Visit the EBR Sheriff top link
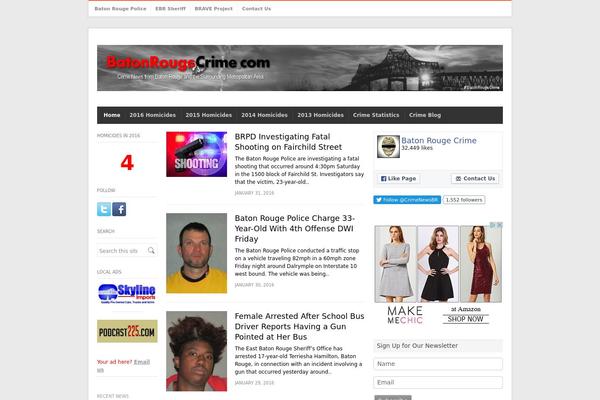This screenshot has height=400, width=600. pyautogui.click(x=170, y=8)
